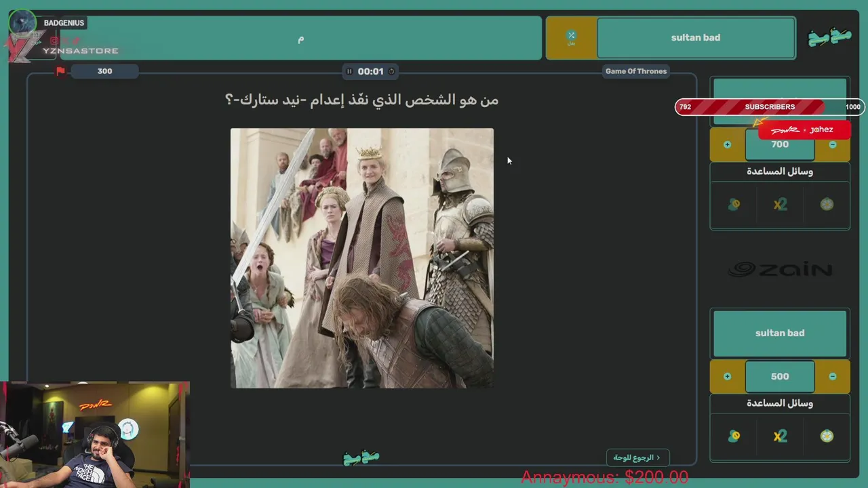This screenshot has width=868, height=488.
Task: Decrease score with minus beside 500
Action: coord(833,377)
